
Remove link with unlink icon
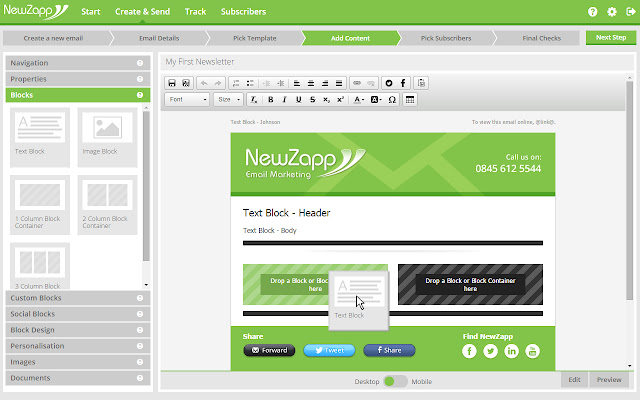(x=371, y=83)
